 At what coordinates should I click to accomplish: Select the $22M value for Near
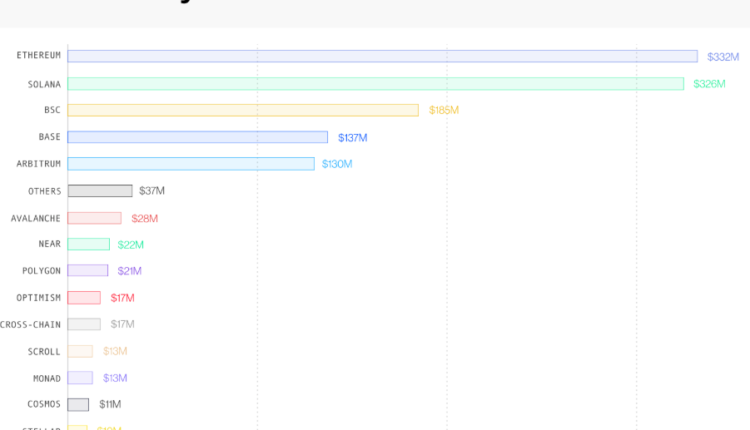point(131,245)
